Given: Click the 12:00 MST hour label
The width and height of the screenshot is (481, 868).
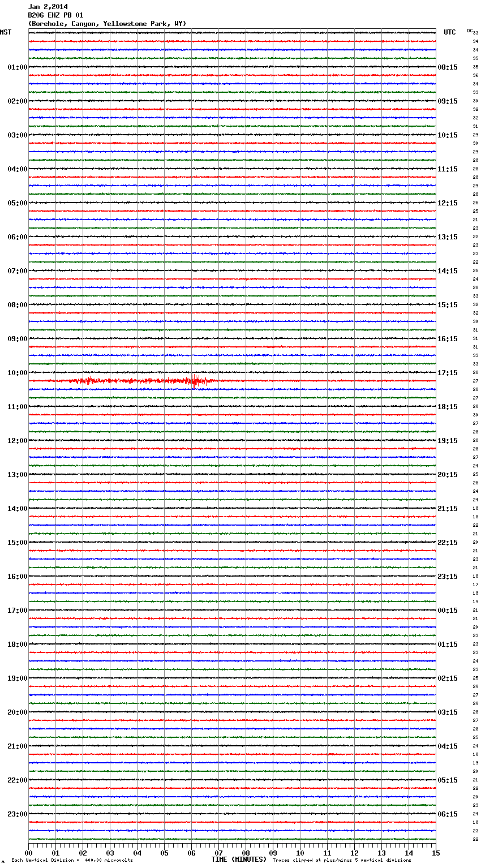Looking at the screenshot, I should coord(17,441).
